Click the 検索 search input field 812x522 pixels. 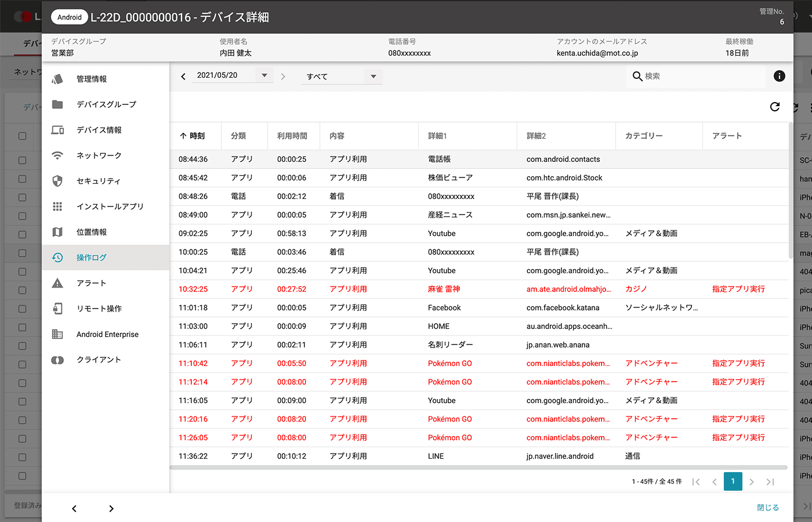[696, 76]
